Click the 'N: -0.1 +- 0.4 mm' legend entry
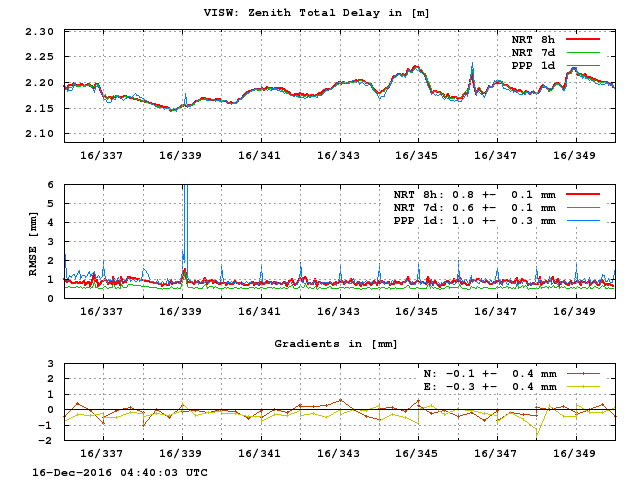 pyautogui.click(x=490, y=374)
